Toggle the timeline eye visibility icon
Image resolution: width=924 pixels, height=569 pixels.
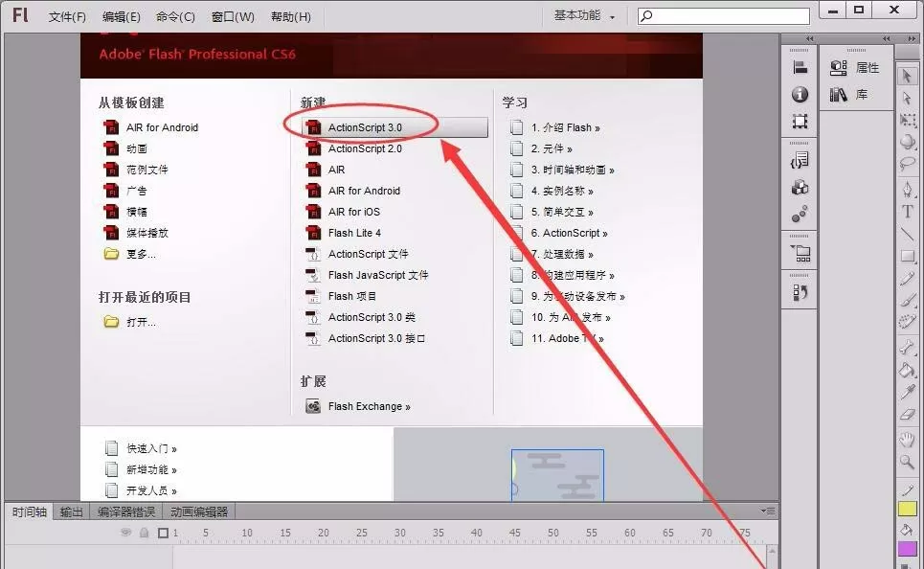pyautogui.click(x=126, y=533)
